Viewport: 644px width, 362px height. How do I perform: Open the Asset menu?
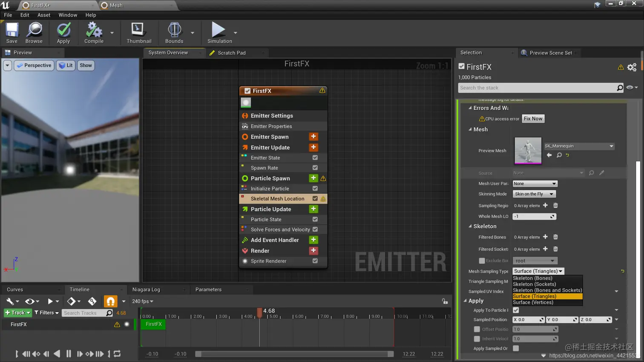tap(44, 15)
